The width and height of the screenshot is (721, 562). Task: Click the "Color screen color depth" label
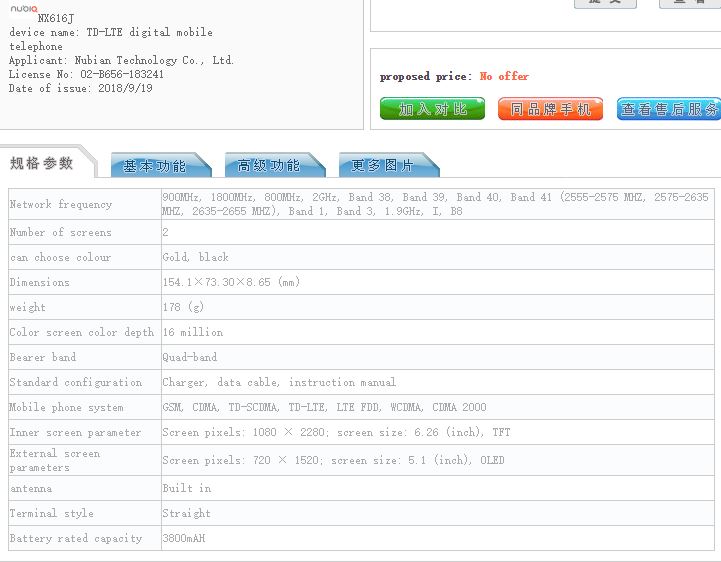(82, 332)
